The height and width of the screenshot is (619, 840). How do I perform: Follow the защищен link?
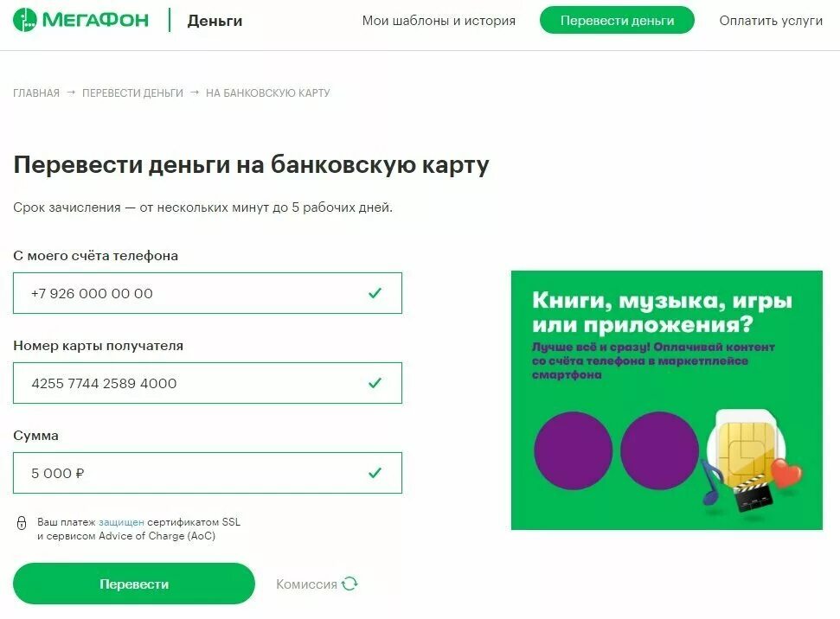(x=121, y=522)
